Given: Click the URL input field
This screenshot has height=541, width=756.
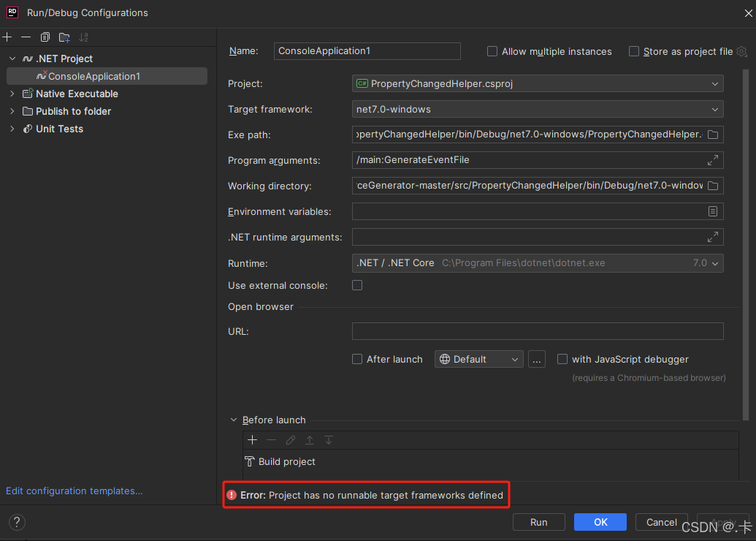Looking at the screenshot, I should click(x=538, y=331).
